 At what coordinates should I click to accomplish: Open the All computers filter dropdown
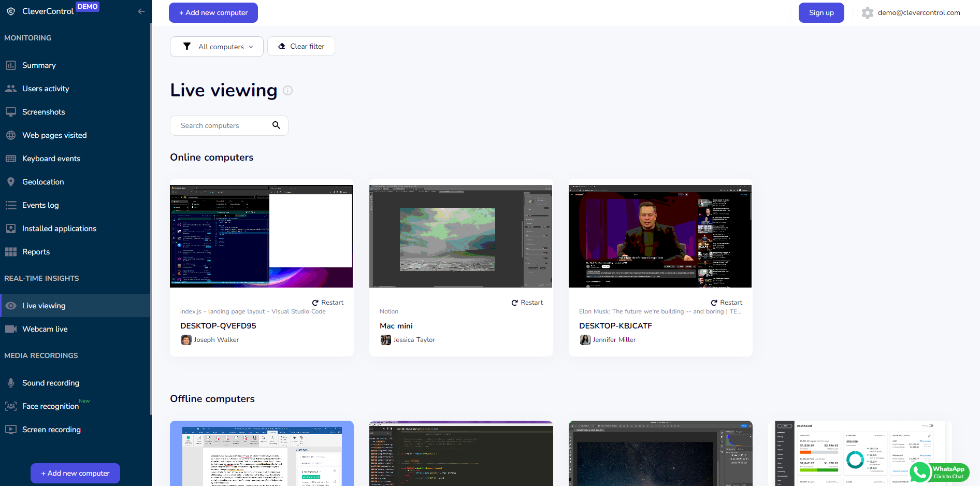tap(217, 47)
